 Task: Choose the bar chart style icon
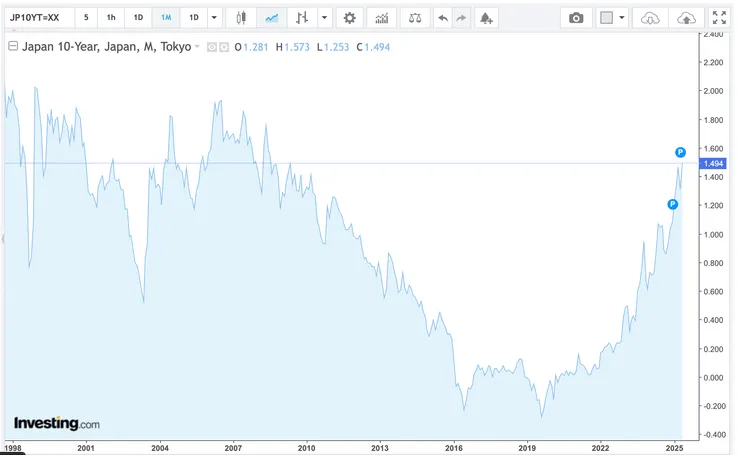[302, 18]
